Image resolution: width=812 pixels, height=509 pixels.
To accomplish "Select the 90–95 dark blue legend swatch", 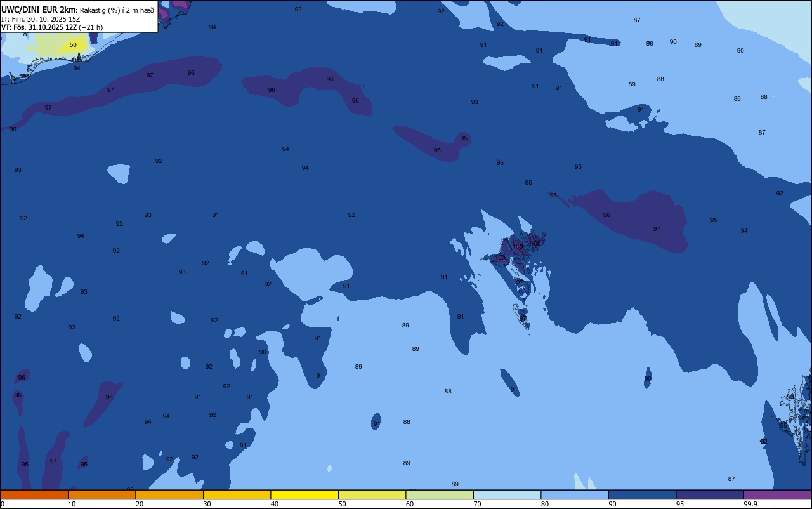I will tap(642, 494).
